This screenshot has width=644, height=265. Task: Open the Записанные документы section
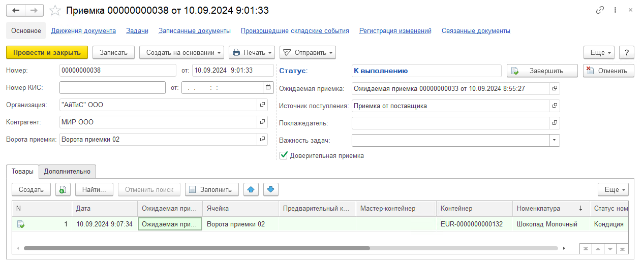point(195,30)
